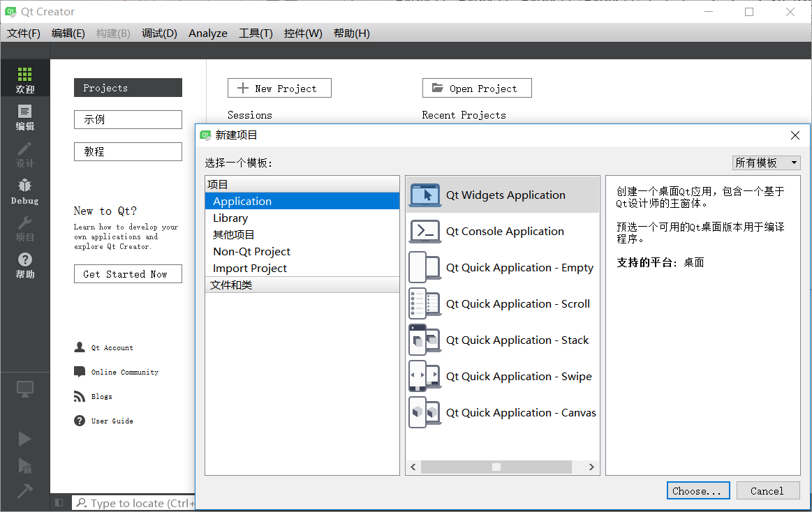The height and width of the screenshot is (512, 812).
Task: Open the 所有模板 template filter dropdown
Action: (x=766, y=163)
